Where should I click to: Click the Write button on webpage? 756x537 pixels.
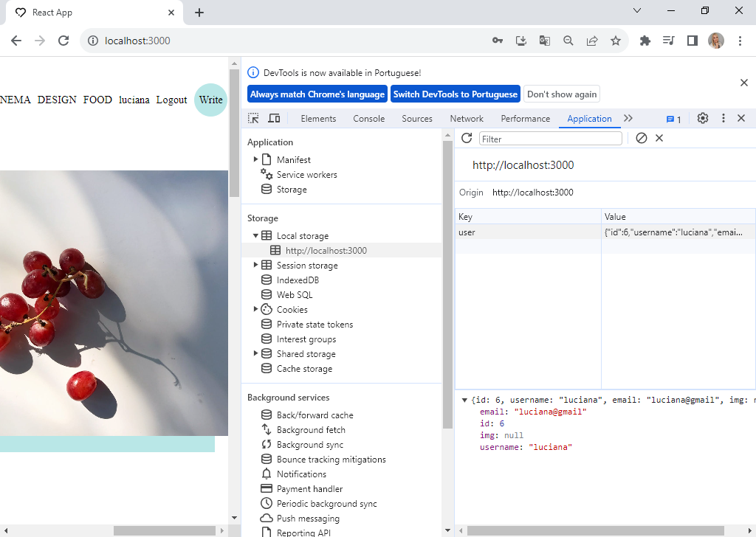click(x=210, y=100)
